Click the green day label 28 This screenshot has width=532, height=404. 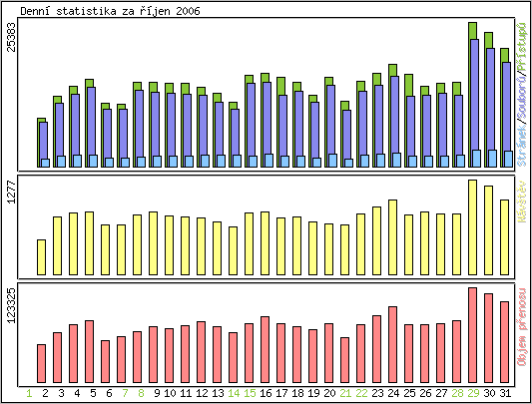[x=457, y=393]
